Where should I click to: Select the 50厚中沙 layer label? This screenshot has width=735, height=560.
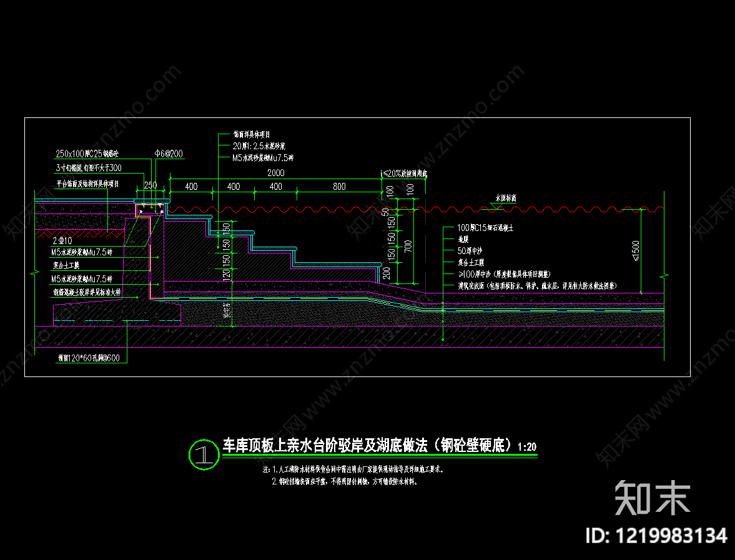pos(470,251)
